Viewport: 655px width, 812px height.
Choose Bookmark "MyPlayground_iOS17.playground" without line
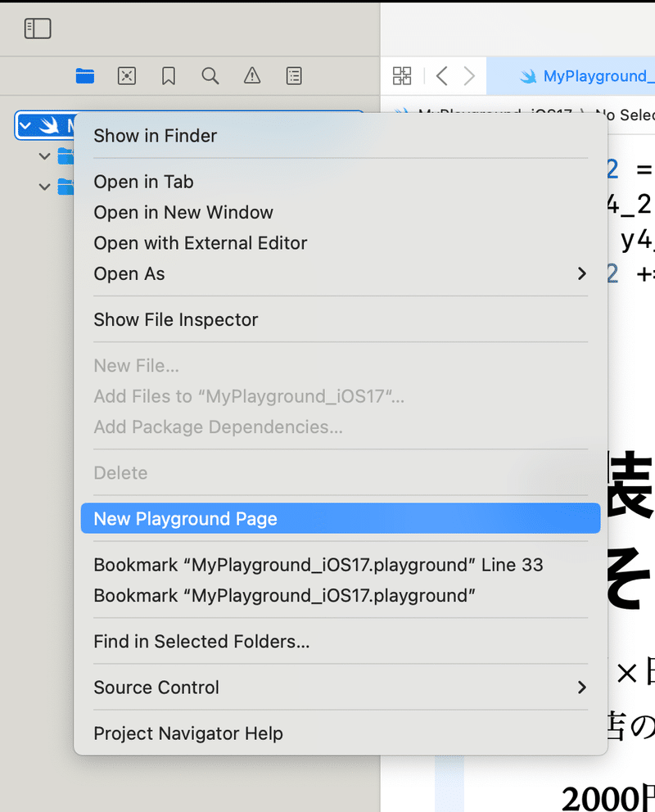(341, 595)
